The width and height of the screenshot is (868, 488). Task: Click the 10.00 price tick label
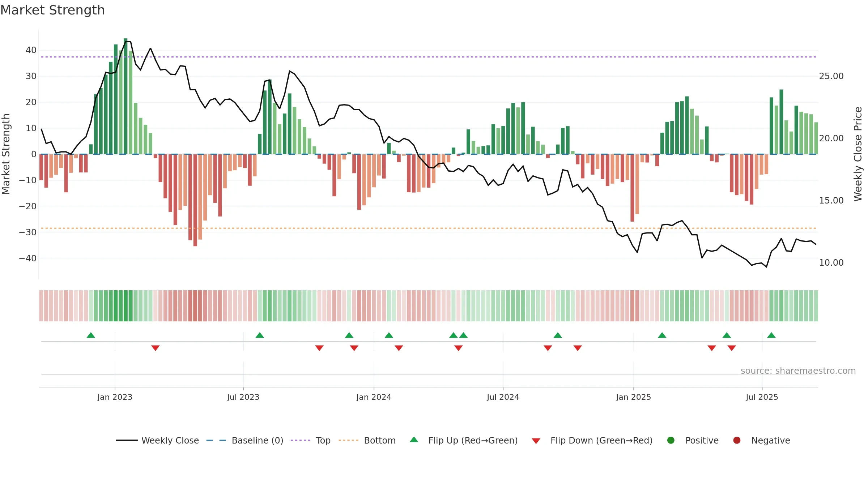(831, 263)
